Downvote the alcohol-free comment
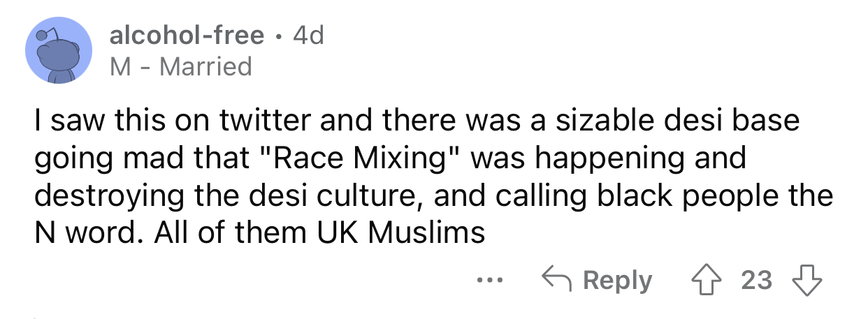This screenshot has height=319, width=868. [x=806, y=281]
